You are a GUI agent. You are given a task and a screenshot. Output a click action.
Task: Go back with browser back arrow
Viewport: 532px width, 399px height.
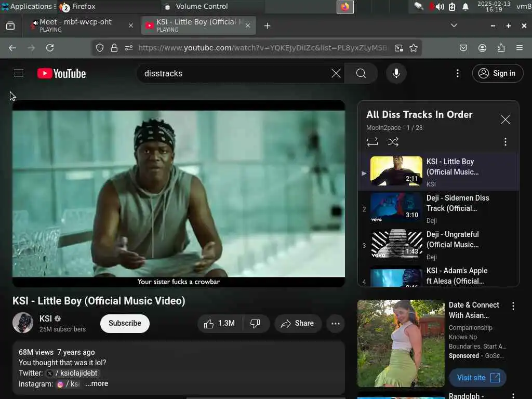pyautogui.click(x=12, y=48)
